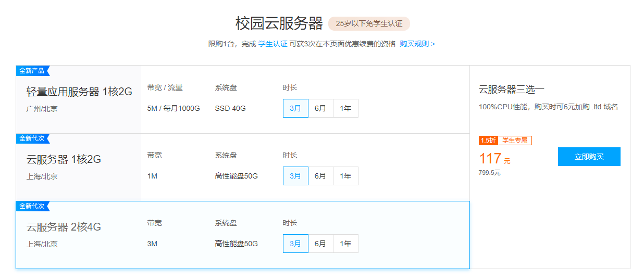Choose 1年 duration for 云服务器 1核2G
The width and height of the screenshot is (644, 280).
345,176
